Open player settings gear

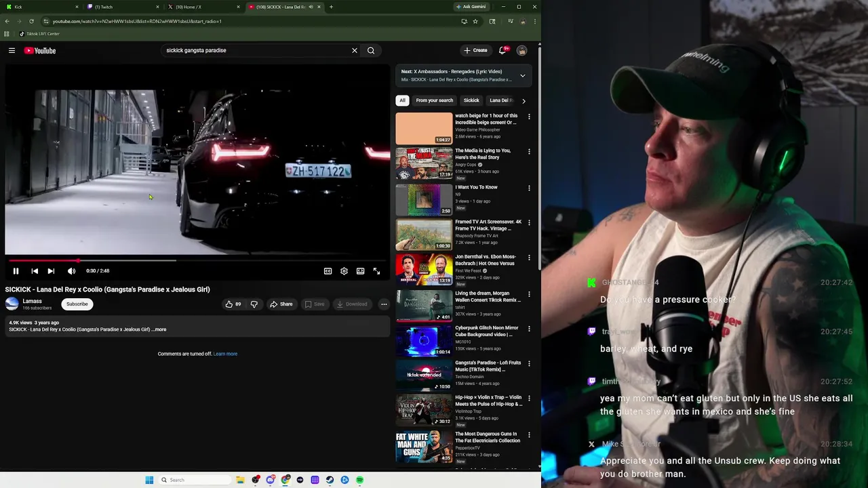click(344, 271)
